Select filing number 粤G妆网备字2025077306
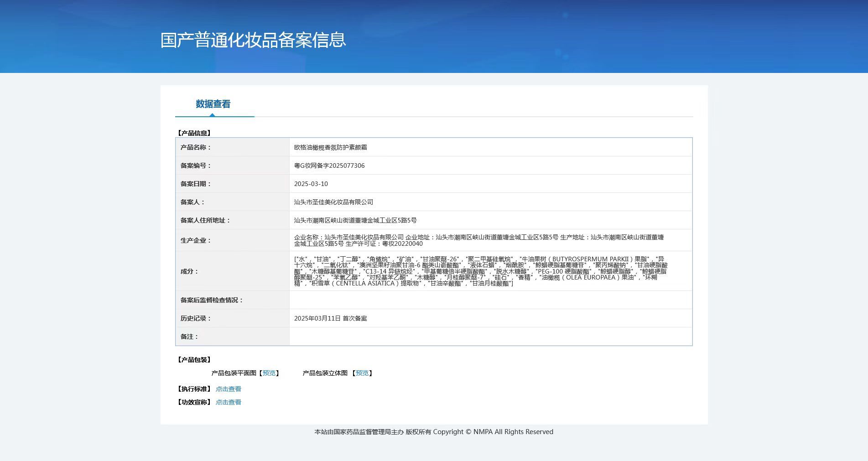868x461 pixels. 329,166
